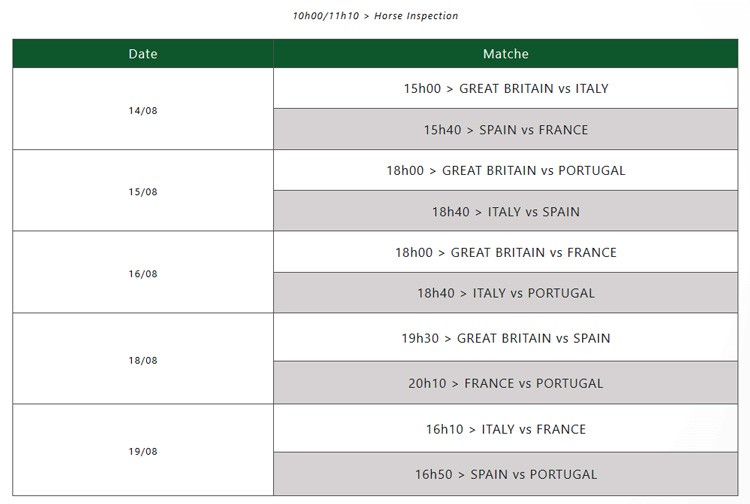Viewport: 750px width, 504px height.
Task: Click the 15/08 date cell
Action: pos(143,191)
